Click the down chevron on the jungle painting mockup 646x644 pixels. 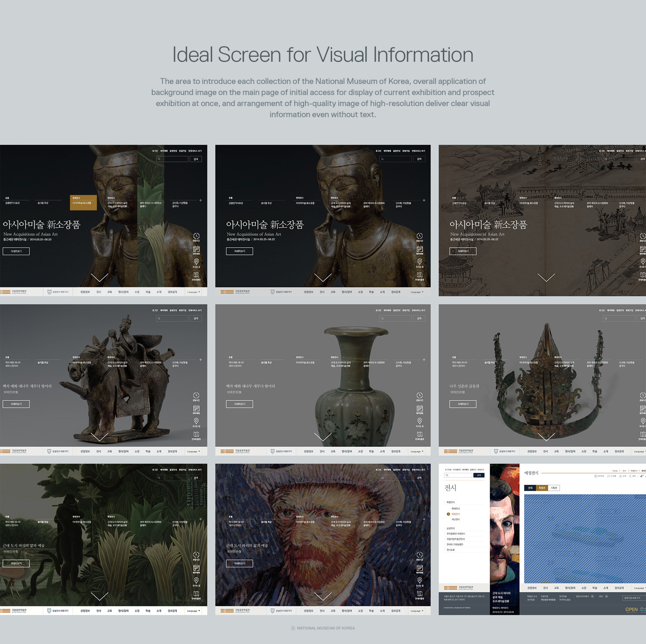coord(99,596)
